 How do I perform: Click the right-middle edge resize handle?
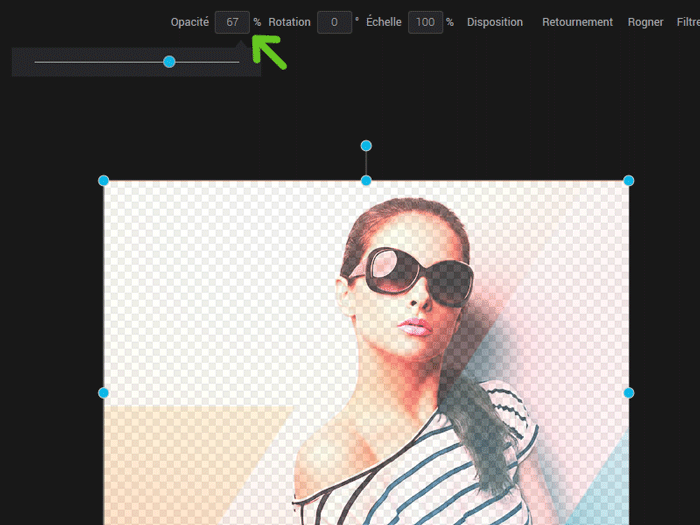(x=629, y=393)
